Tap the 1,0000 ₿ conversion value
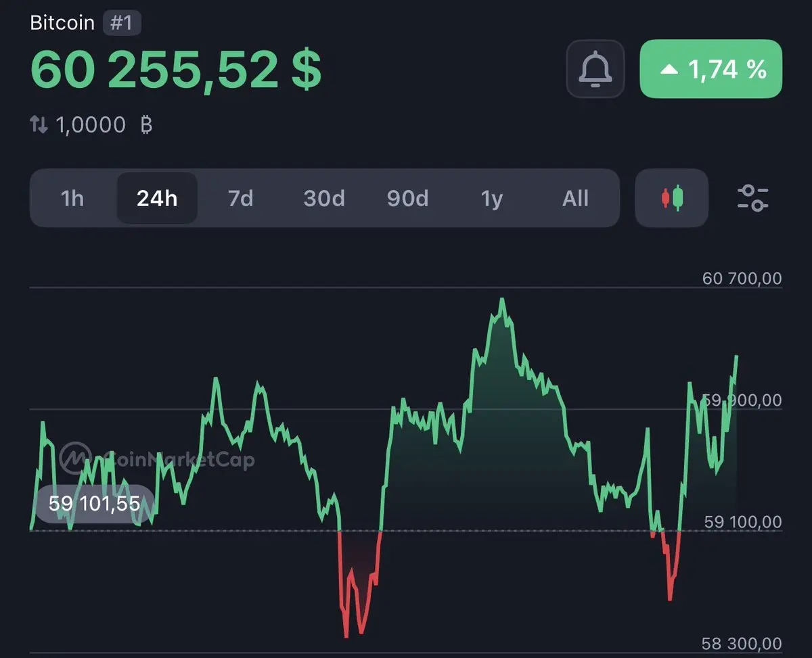The width and height of the screenshot is (812, 658). pos(104,124)
